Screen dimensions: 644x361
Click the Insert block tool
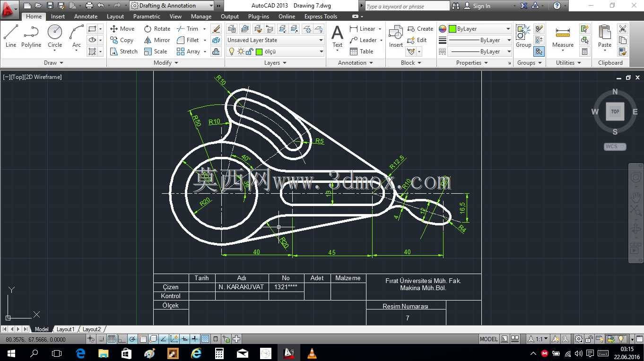point(396,36)
